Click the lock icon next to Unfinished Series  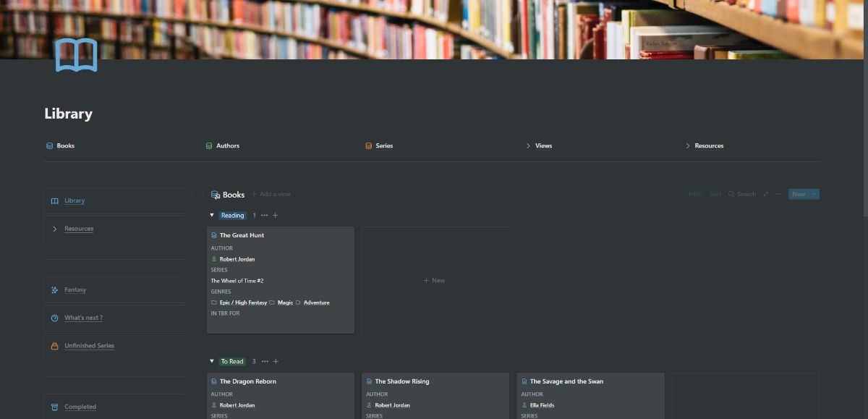[x=54, y=346]
